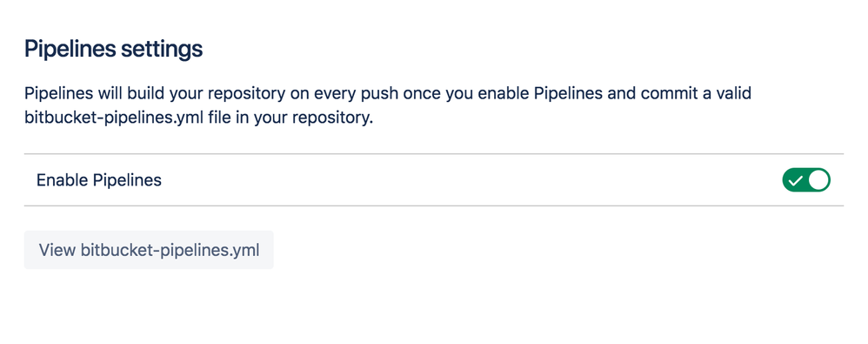The width and height of the screenshot is (868, 344).
Task: Toggle the Enable Pipelines switch off
Action: (x=806, y=180)
